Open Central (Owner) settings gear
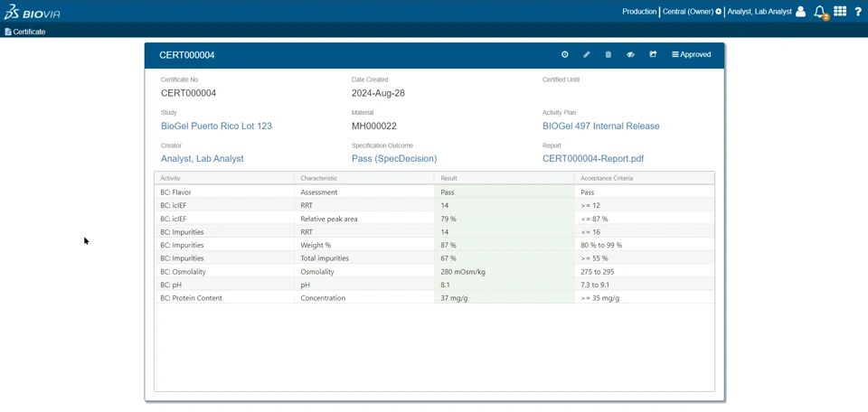 pyautogui.click(x=719, y=12)
